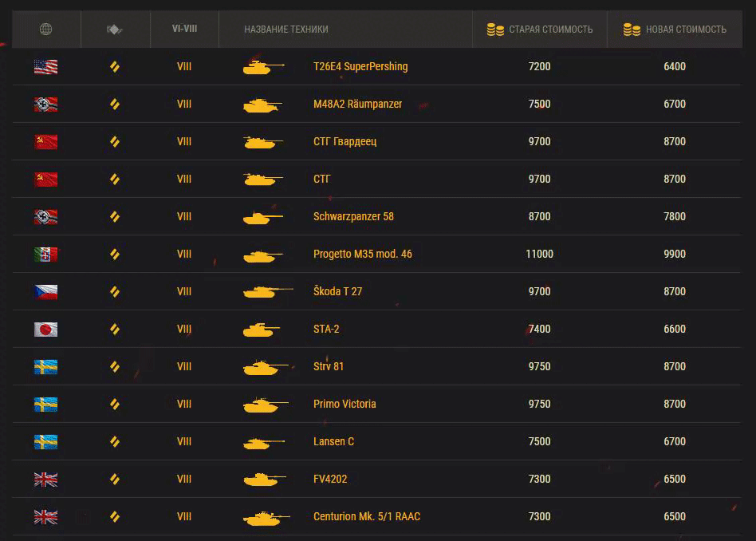Open the FV4202 vehicle link
This screenshot has width=756, height=541.
[x=330, y=480]
